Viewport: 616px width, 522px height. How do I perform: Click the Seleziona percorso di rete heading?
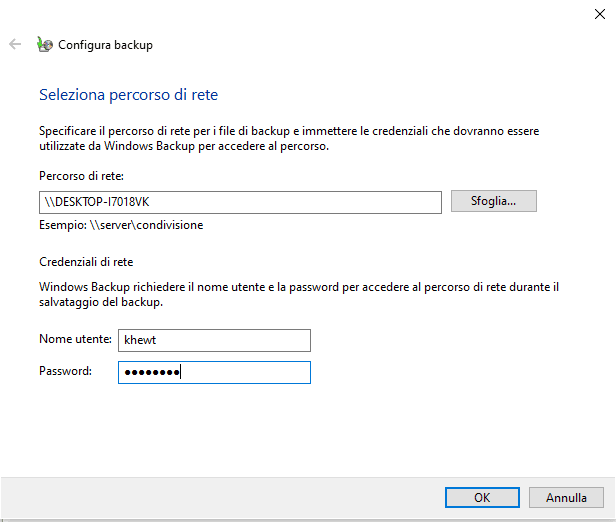[x=128, y=95]
